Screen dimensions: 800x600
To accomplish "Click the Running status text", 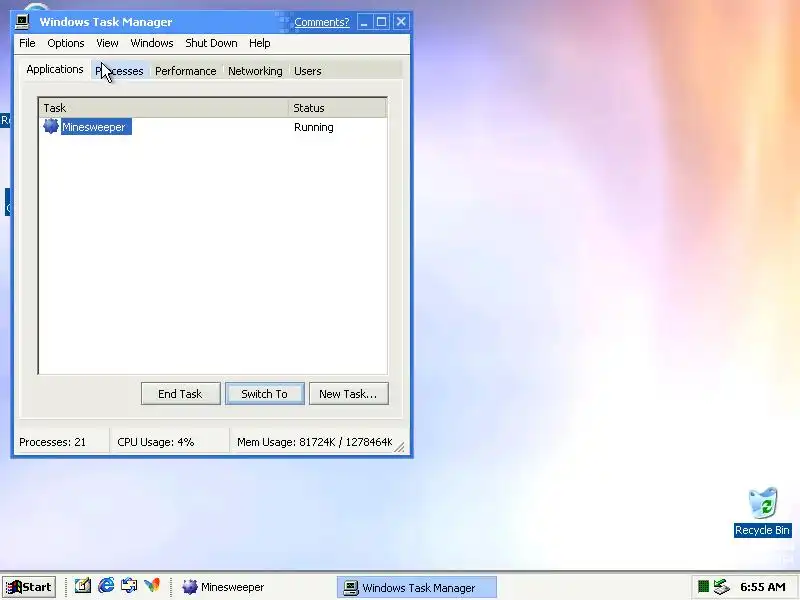I will pos(314,127).
